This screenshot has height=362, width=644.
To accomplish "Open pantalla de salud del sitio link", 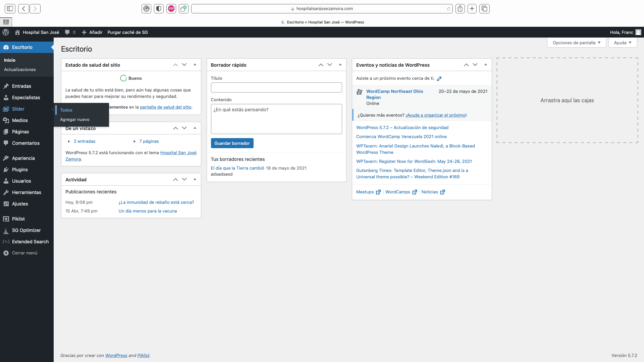I will pos(166,107).
